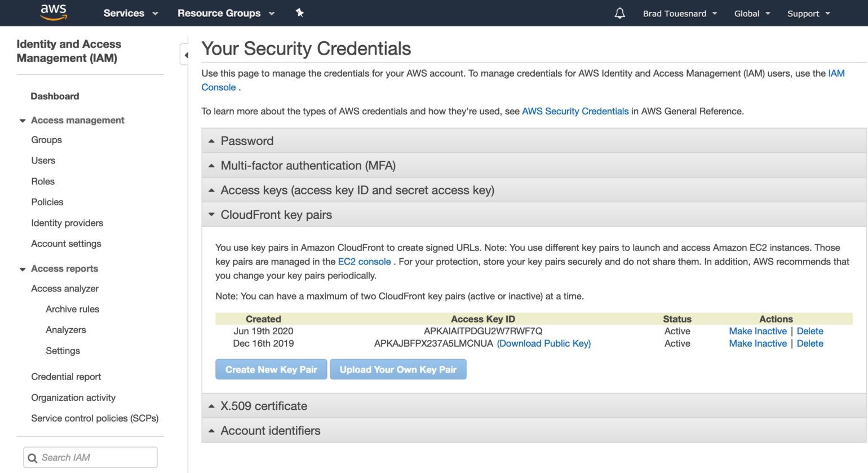Click the Upload Your Own Key Pair button

pos(398,369)
